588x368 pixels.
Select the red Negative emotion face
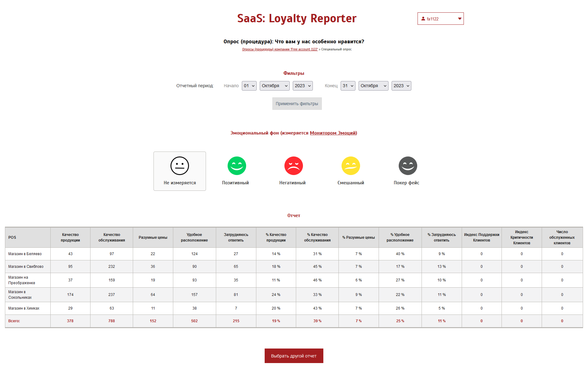pos(293,166)
